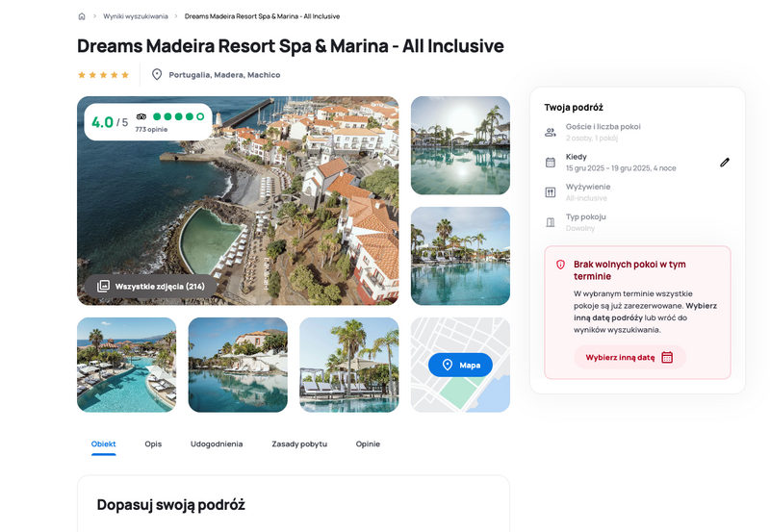
Task: Open Wyniki wyszukiwania breadcrumb link
Action: (x=136, y=16)
